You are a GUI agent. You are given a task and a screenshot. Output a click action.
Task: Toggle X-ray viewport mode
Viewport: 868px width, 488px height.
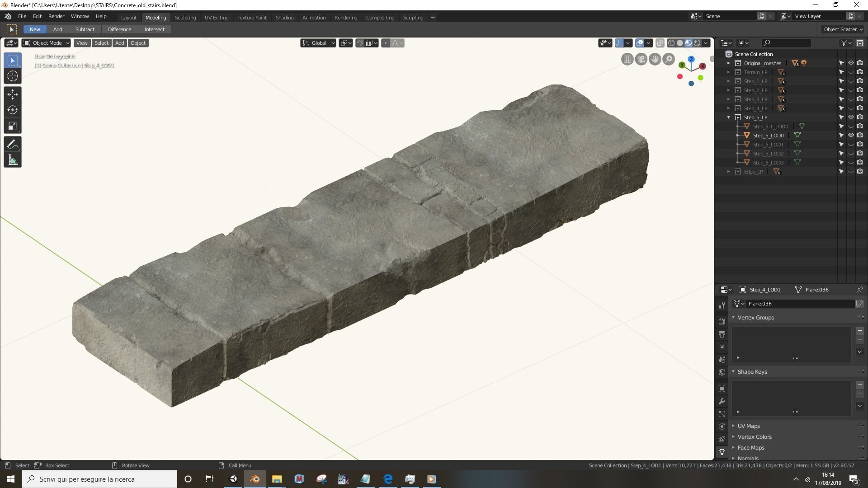click(x=660, y=43)
